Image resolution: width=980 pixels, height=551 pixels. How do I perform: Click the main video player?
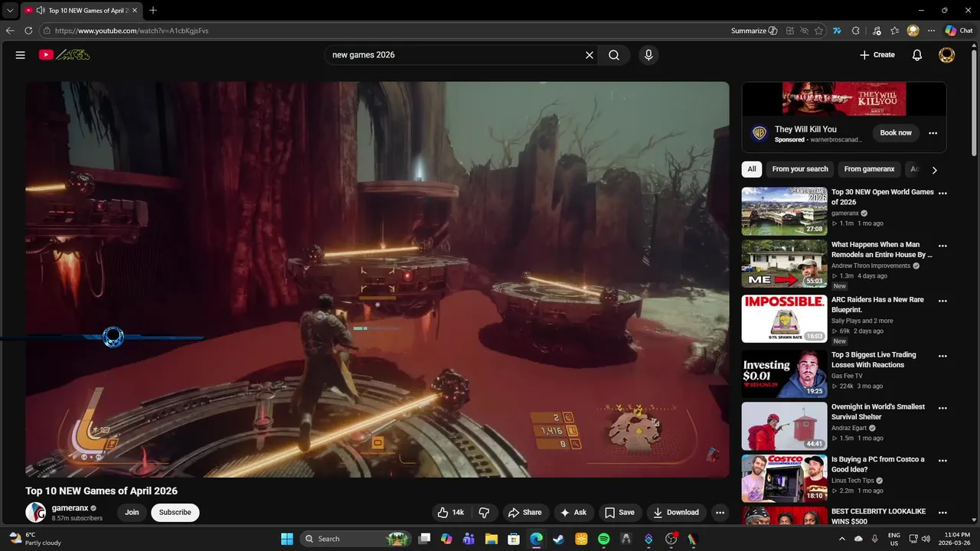pyautogui.click(x=377, y=279)
